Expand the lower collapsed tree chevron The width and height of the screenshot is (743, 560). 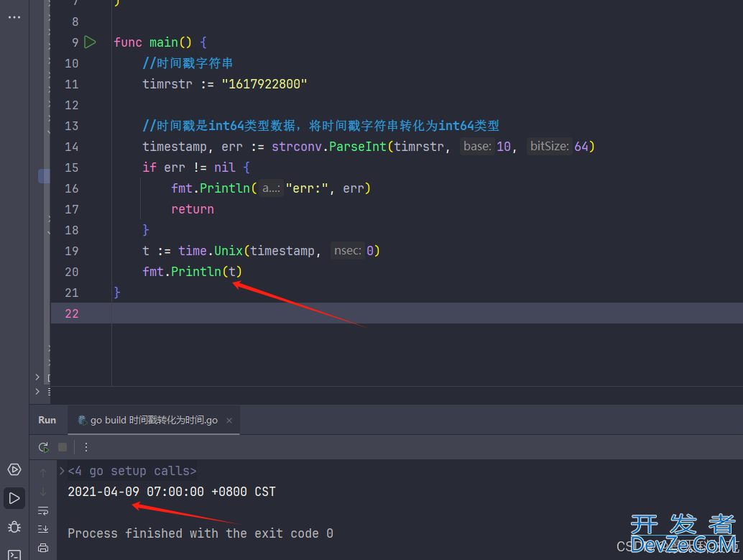tap(37, 392)
